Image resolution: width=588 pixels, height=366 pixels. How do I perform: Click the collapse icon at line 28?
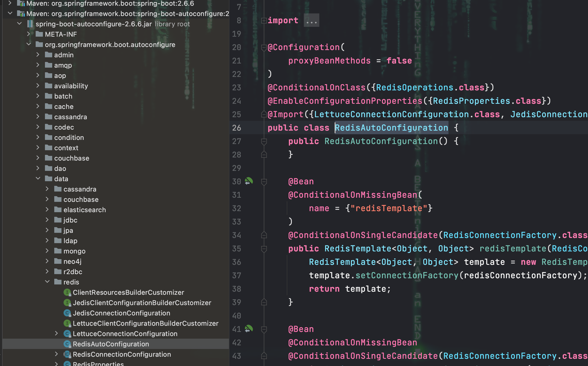coord(264,154)
